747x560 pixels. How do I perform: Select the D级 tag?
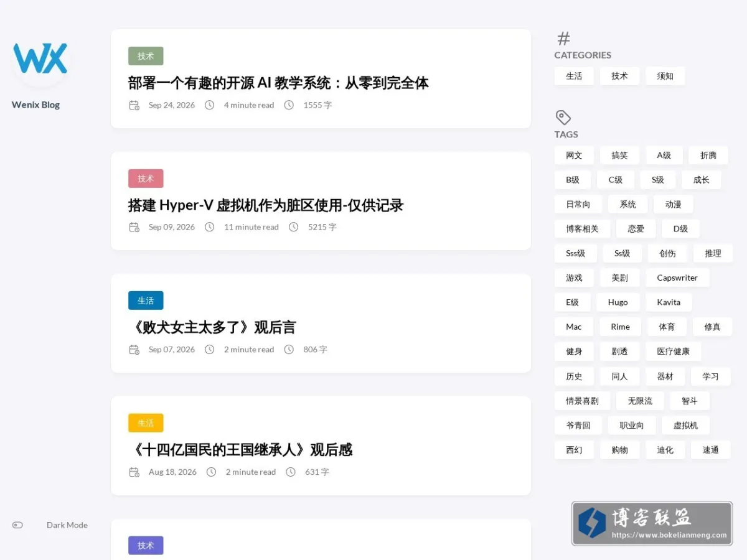coord(680,229)
